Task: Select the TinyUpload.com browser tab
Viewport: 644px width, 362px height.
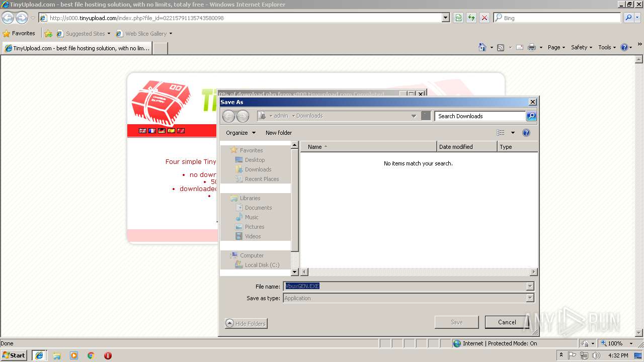Action: (77, 48)
